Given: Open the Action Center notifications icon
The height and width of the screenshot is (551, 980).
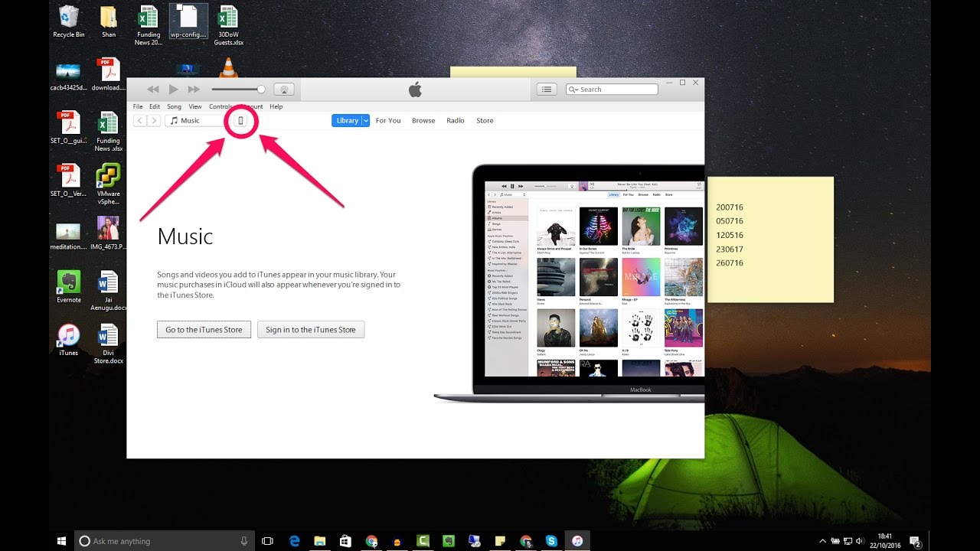Looking at the screenshot, I should pos(914,541).
